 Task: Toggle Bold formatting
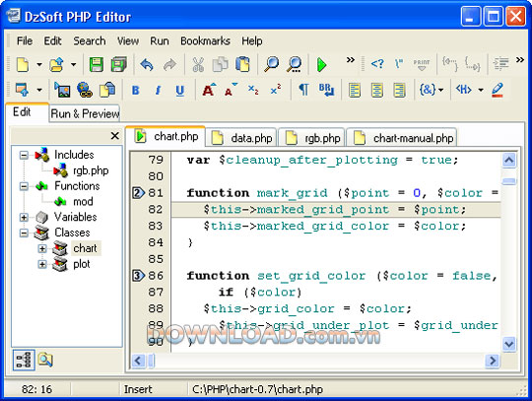pos(135,91)
